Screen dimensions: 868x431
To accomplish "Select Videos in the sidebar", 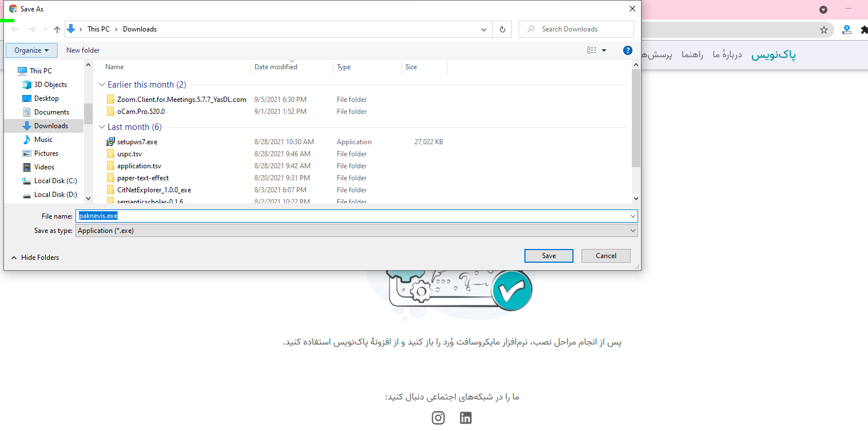I will tap(44, 167).
